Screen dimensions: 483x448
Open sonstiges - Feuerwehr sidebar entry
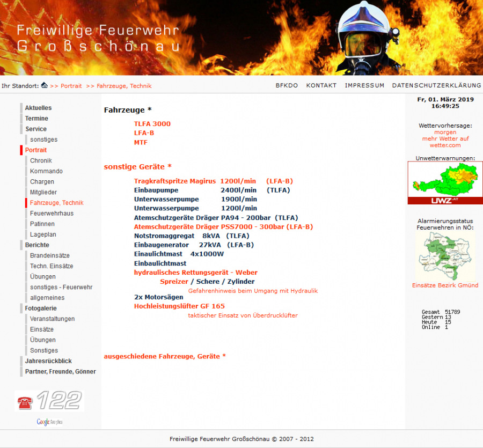(61, 287)
